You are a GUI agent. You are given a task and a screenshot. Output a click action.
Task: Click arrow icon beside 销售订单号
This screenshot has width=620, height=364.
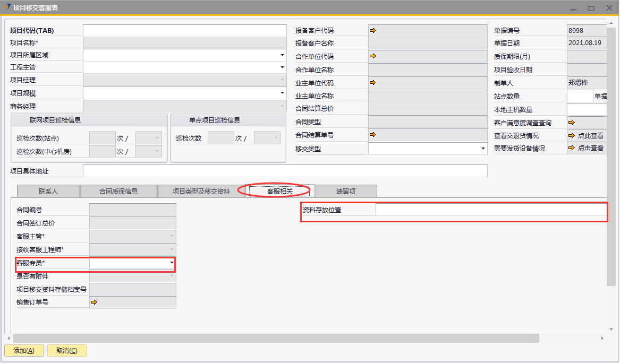tap(94, 302)
